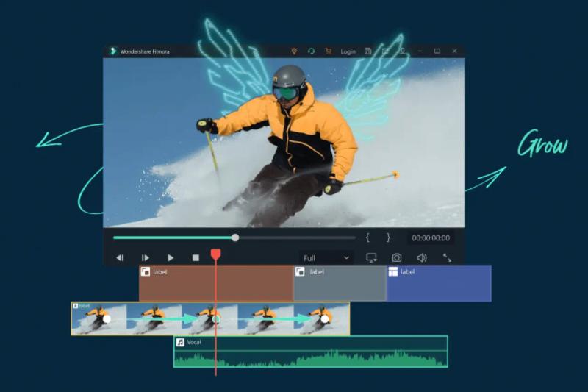This screenshot has height=392, width=588.
Task: Click the download icon in the title bar
Action: point(402,51)
